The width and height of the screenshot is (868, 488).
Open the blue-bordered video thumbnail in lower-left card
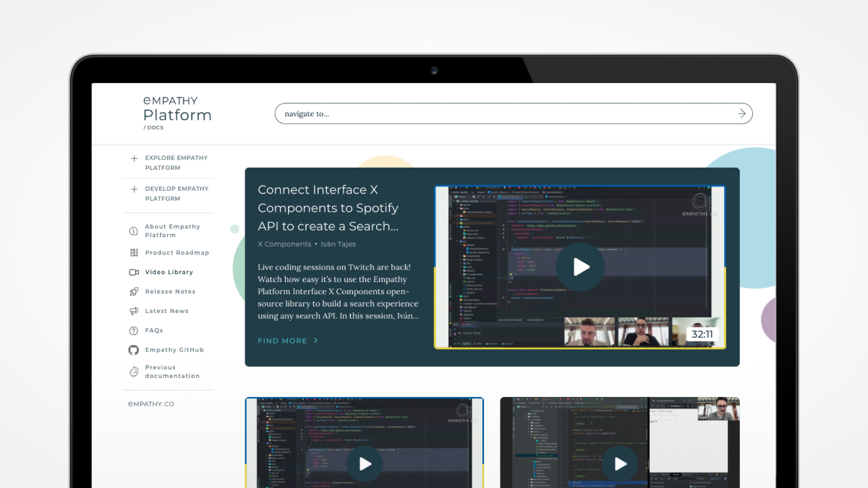tap(365, 442)
